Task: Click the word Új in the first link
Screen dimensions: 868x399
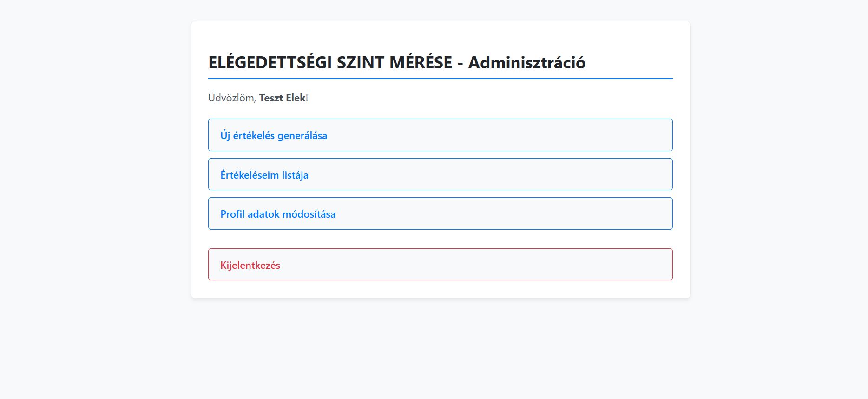Action: tap(225, 136)
